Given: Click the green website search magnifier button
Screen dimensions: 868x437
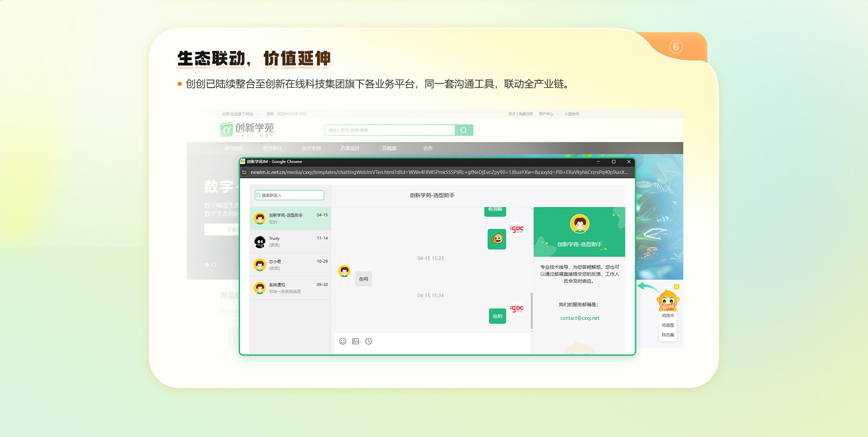Looking at the screenshot, I should (x=464, y=130).
